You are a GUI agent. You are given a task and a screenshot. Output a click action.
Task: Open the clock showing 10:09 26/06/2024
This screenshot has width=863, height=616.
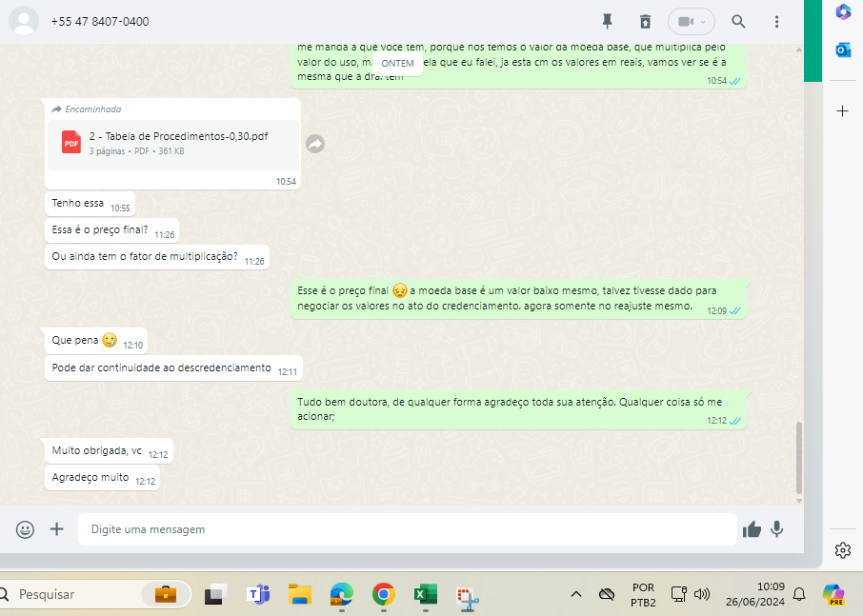[755, 594]
